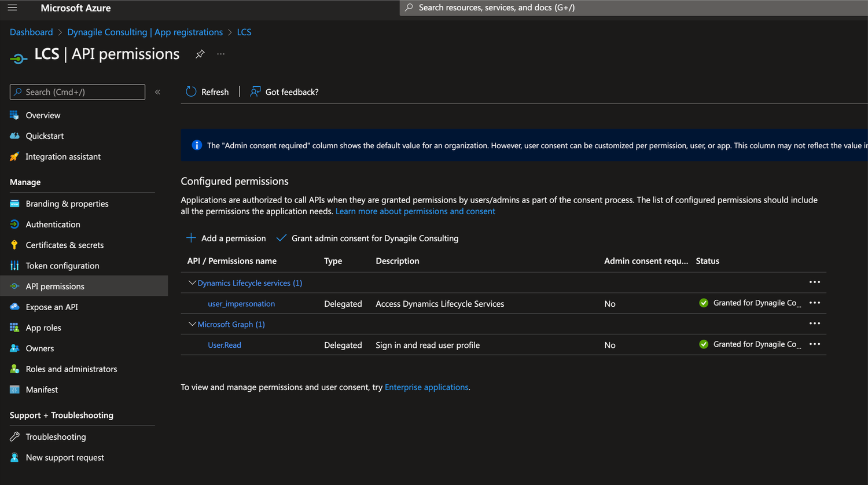868x485 pixels.
Task: Select the App roles sidebar icon
Action: (x=14, y=328)
